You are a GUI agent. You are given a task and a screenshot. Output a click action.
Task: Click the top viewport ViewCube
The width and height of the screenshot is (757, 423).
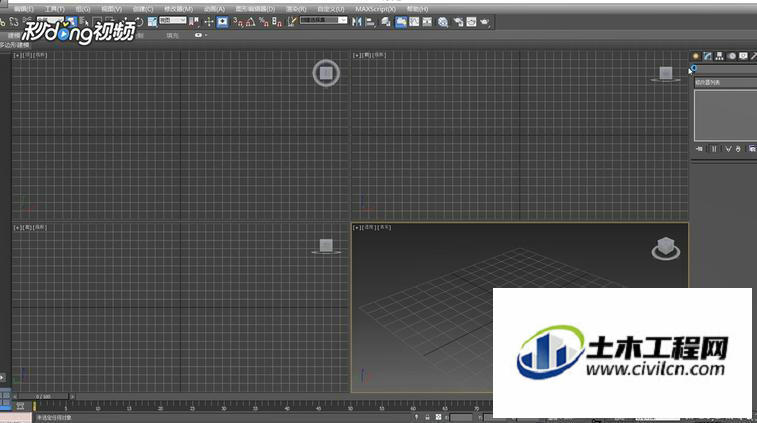click(x=326, y=73)
